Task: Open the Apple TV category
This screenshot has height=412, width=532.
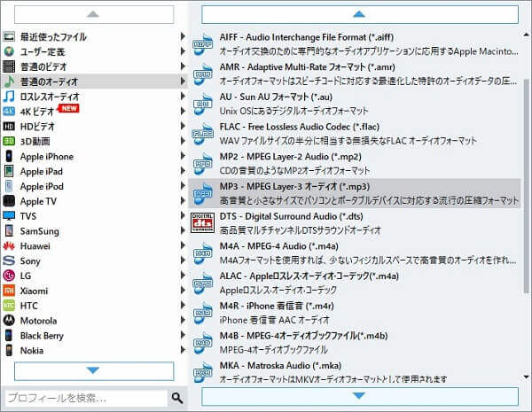Action: coord(95,201)
